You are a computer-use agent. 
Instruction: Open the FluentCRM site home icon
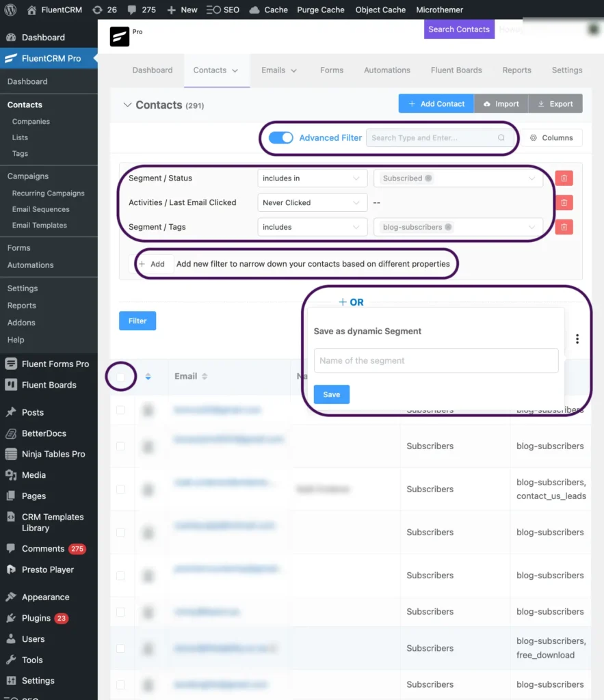point(31,10)
